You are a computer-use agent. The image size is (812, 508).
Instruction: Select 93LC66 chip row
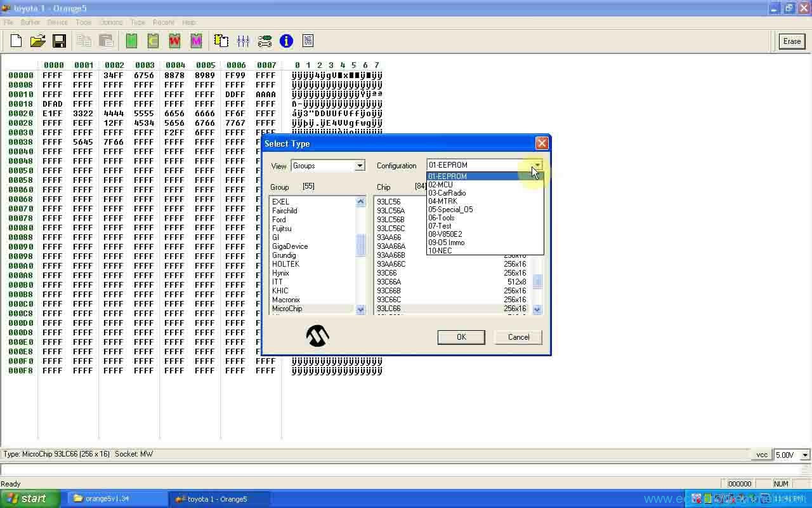click(x=453, y=309)
